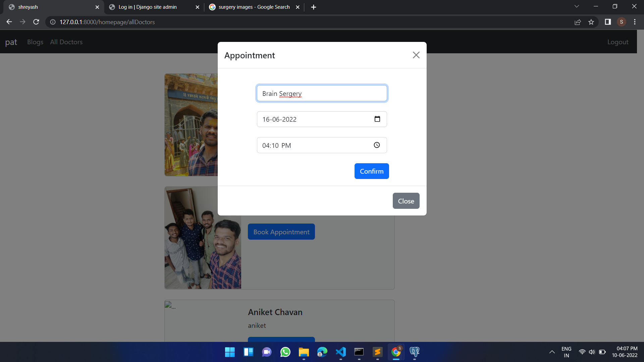Open the clock time picker in the time field
644x362 pixels.
pyautogui.click(x=377, y=145)
